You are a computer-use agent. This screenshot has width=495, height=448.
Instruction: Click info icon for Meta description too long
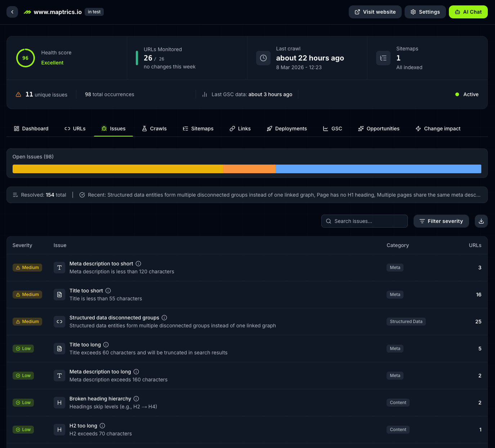pyautogui.click(x=136, y=372)
